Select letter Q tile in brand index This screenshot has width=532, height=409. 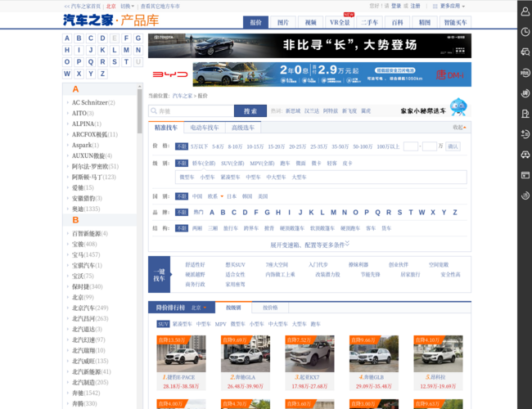(91, 62)
